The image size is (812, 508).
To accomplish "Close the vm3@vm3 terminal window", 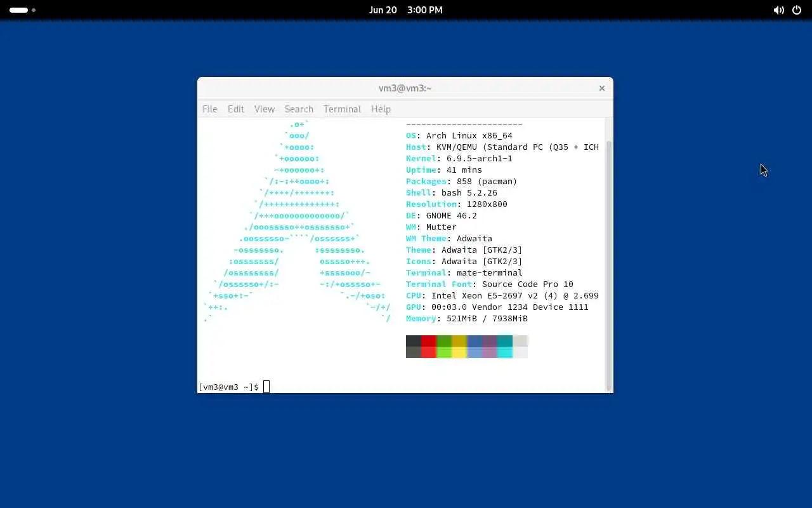I will coord(602,88).
